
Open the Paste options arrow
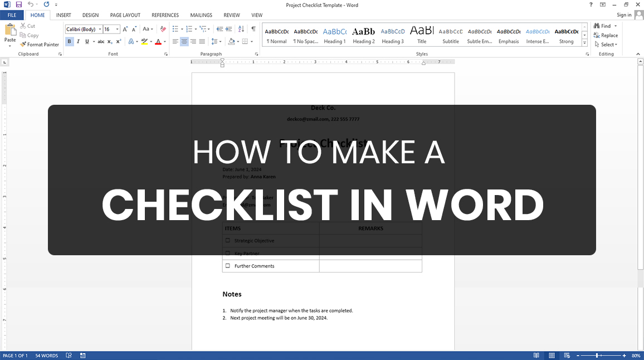tap(10, 46)
